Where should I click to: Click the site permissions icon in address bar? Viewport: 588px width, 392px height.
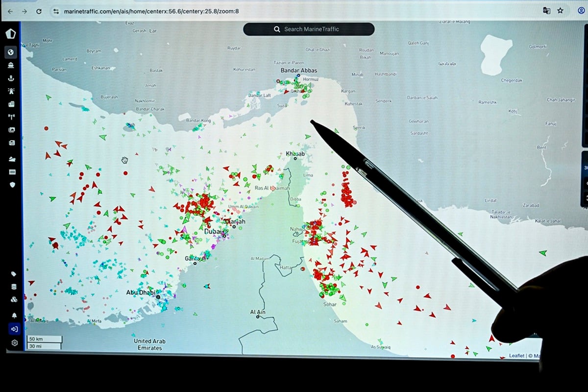(56, 10)
